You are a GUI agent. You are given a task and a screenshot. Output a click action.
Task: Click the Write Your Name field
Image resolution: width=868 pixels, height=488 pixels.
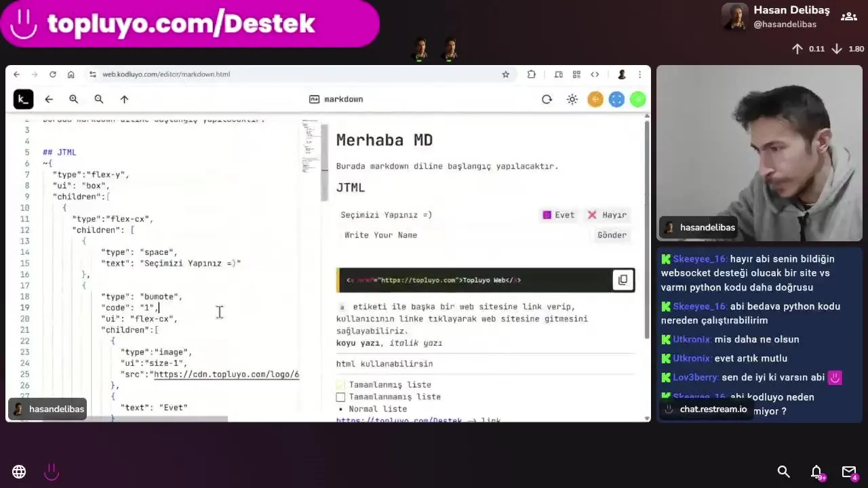[x=465, y=235]
